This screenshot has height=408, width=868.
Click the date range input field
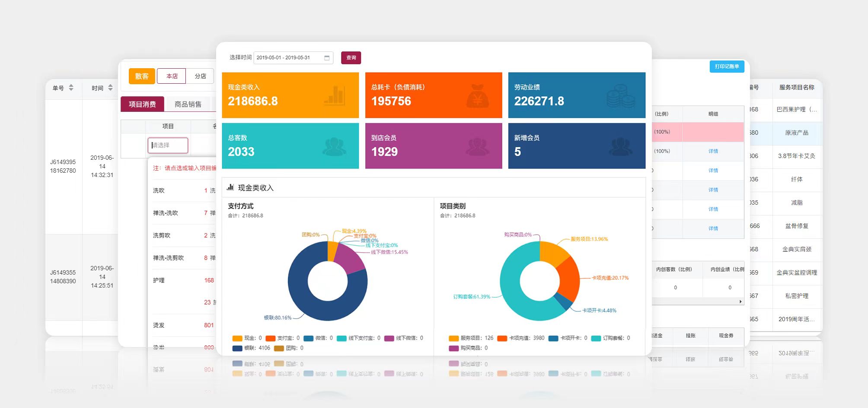tap(288, 58)
